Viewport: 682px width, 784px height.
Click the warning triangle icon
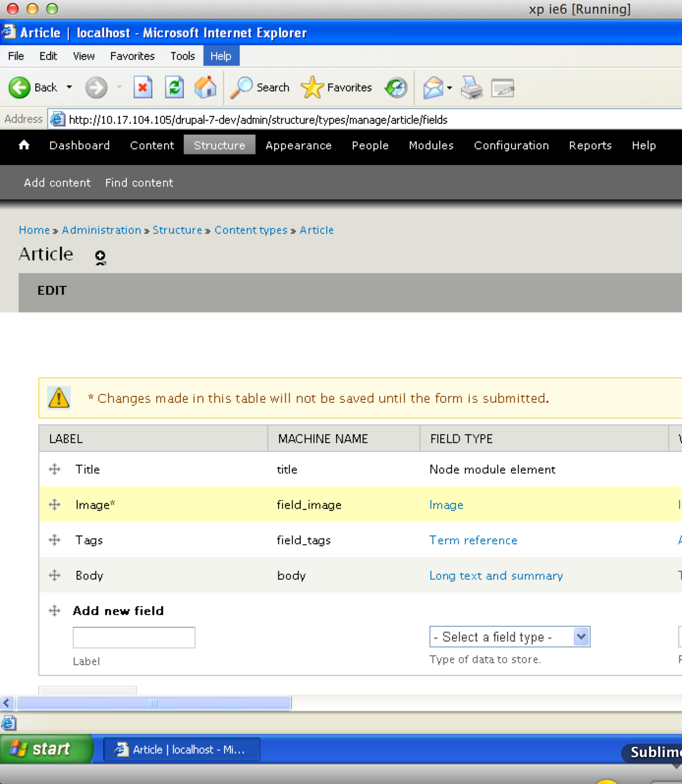tap(59, 398)
